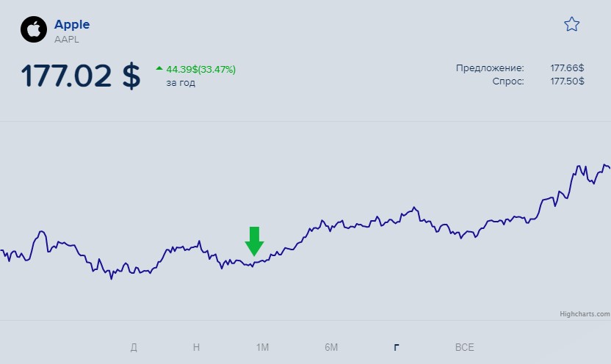Switch chart to week range Н
Image resolution: width=611 pixels, height=364 pixels.
coord(196,347)
